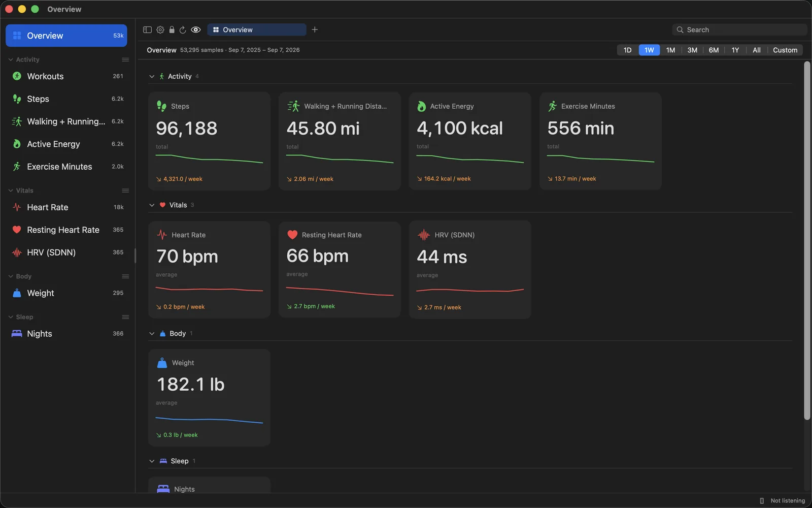Open Workouts in the sidebar

pyautogui.click(x=66, y=76)
